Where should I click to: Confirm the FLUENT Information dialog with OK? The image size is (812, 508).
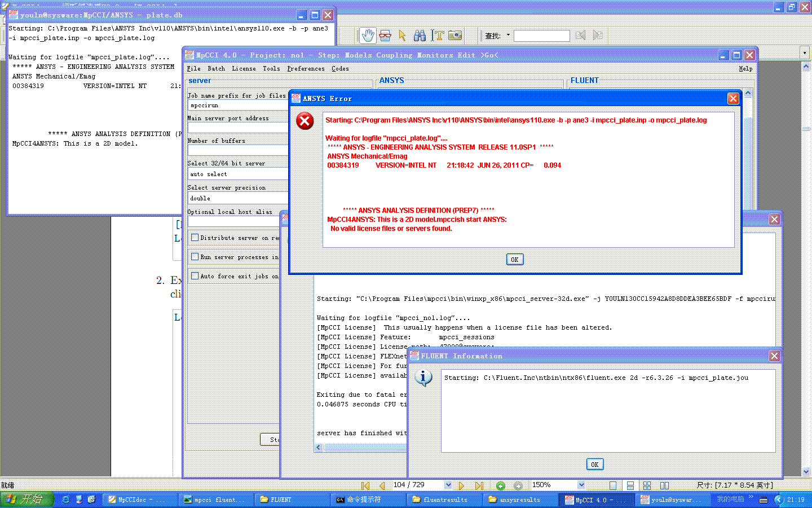[x=594, y=464]
